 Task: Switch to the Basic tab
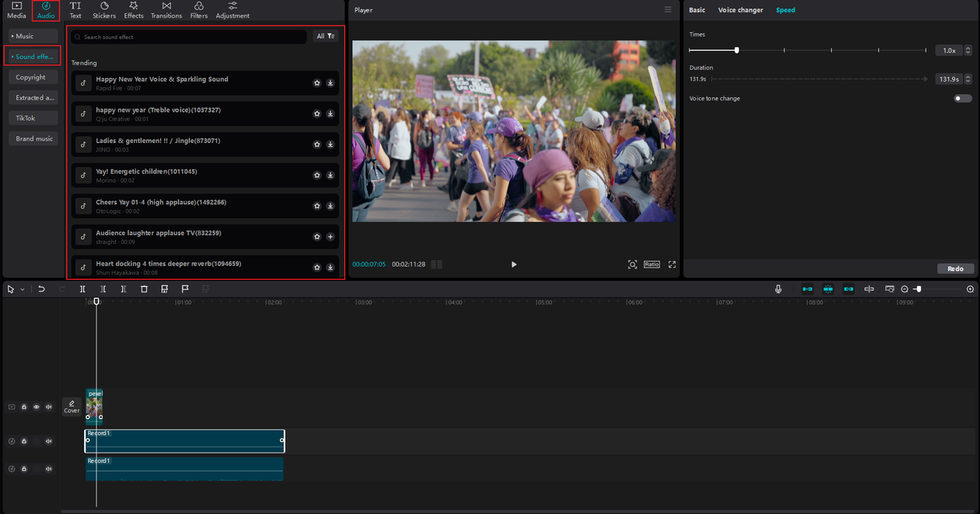coord(697,10)
